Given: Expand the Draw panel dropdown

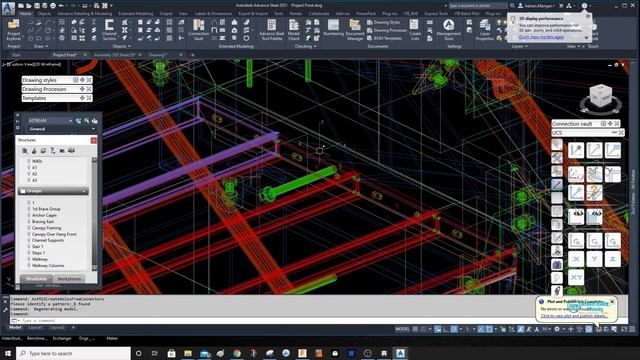Looking at the screenshot, I should (x=41, y=47).
